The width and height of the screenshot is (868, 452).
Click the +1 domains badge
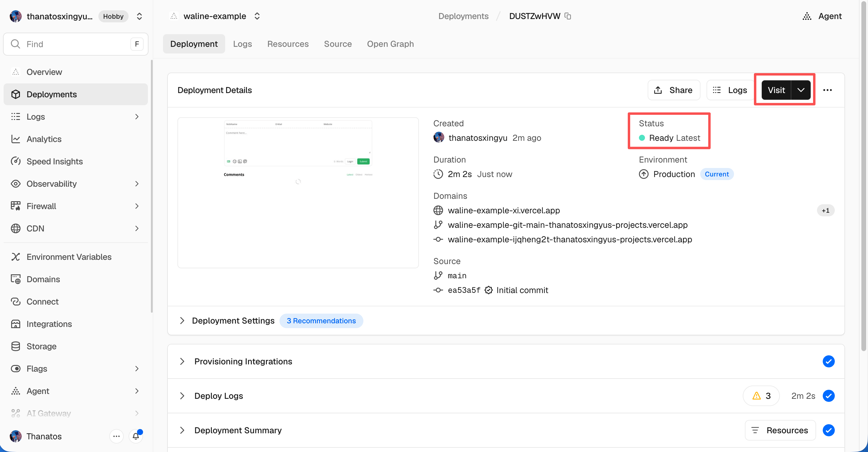point(825,210)
